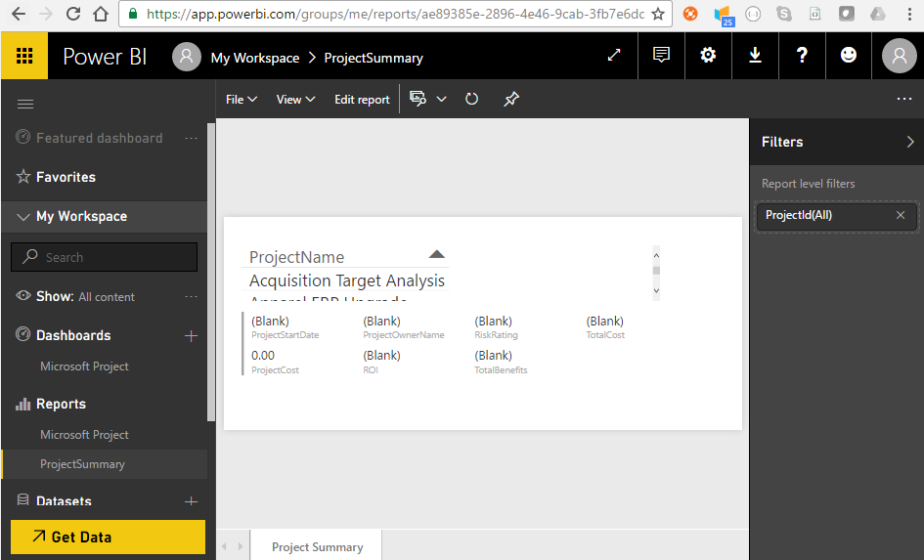Viewport: 924px width, 560px height.
Task: Click the browser address bar
Action: pos(395,14)
